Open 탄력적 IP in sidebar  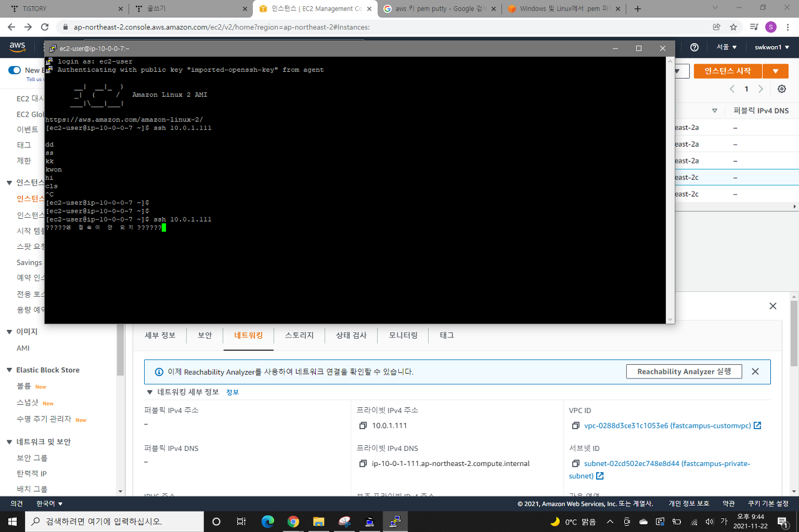32,473
